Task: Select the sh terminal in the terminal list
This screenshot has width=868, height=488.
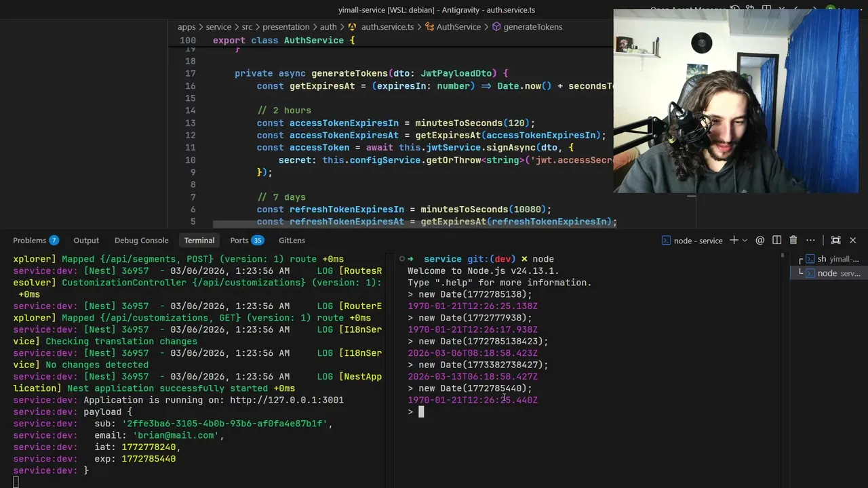Action: 830,259
